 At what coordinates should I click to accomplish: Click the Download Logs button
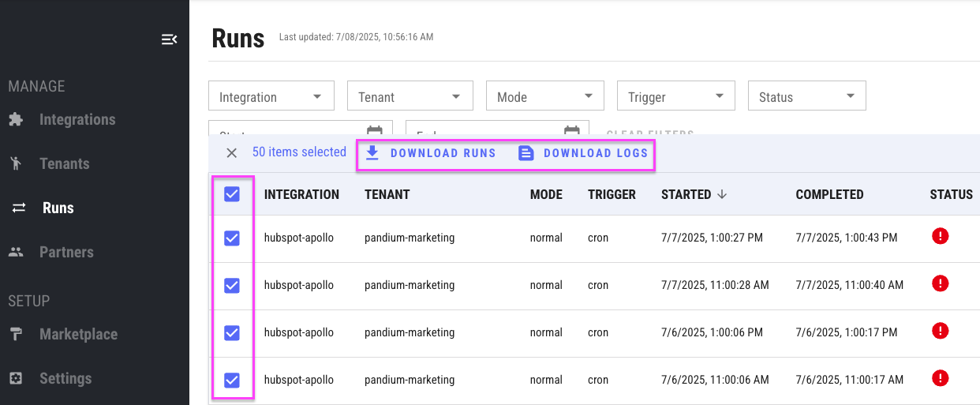click(584, 153)
